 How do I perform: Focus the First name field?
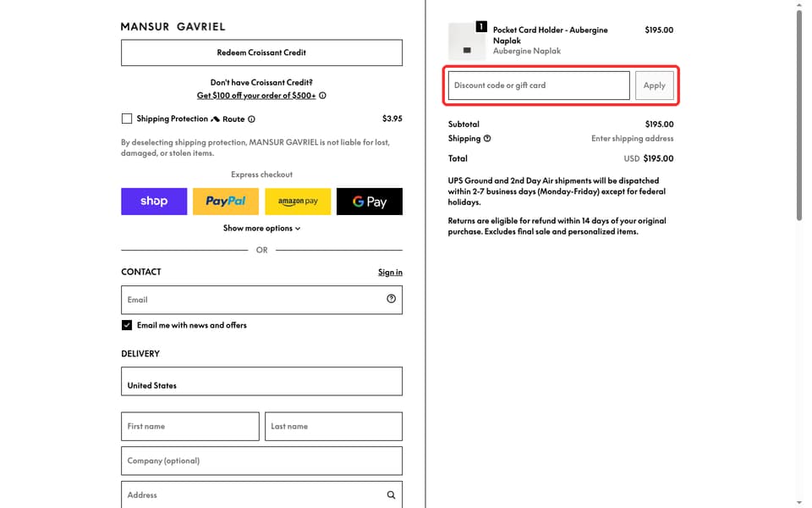190,426
